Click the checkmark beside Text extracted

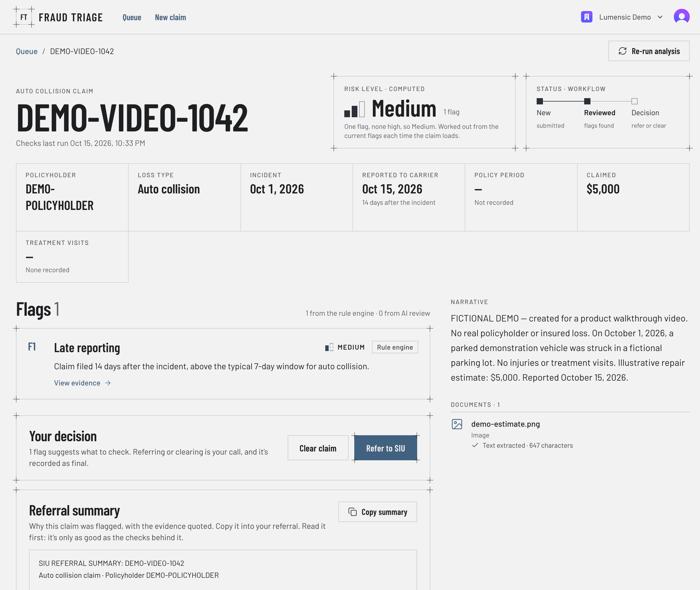click(475, 445)
